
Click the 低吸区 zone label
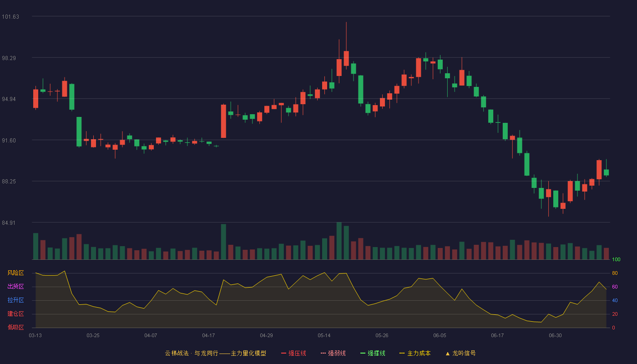[15, 328]
